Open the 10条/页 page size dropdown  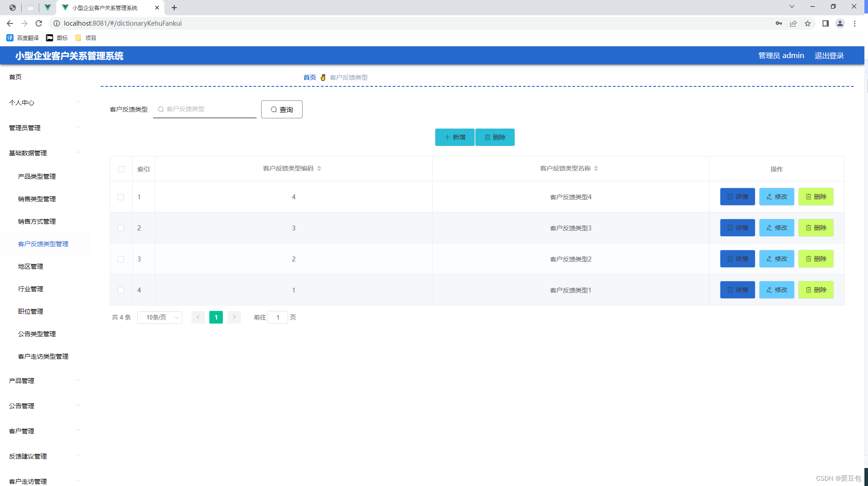click(x=159, y=317)
